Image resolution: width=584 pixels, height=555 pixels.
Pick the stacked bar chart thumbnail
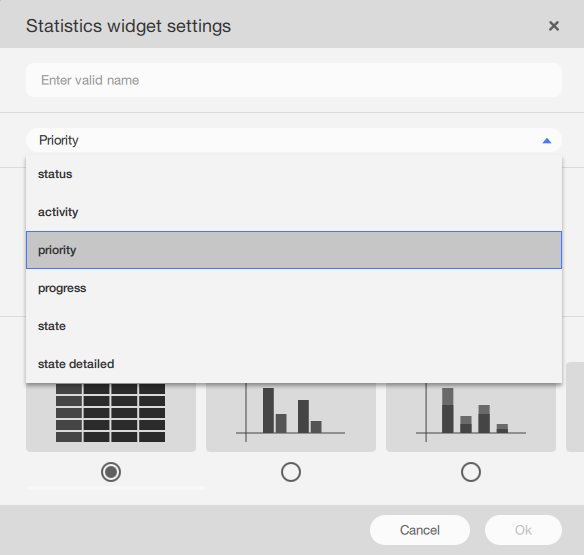point(471,417)
